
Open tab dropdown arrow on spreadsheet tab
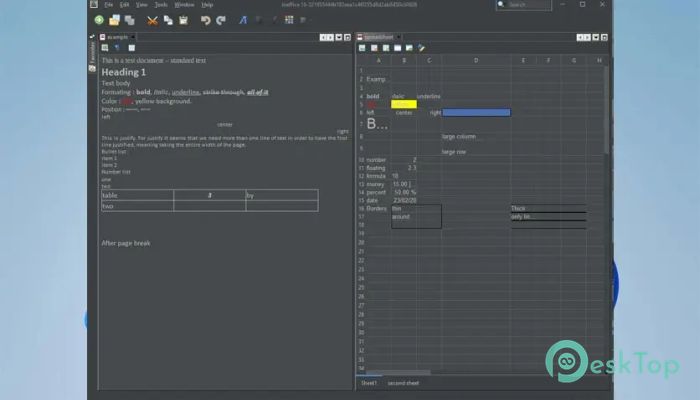point(398,37)
